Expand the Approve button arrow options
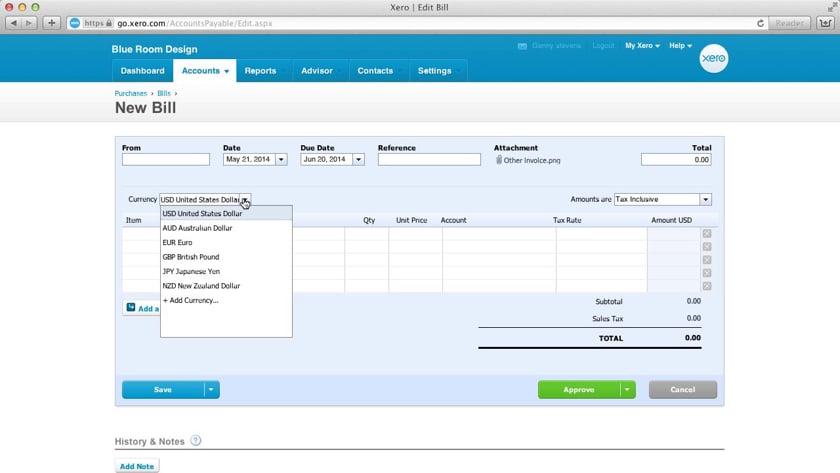840x473 pixels. (x=627, y=389)
